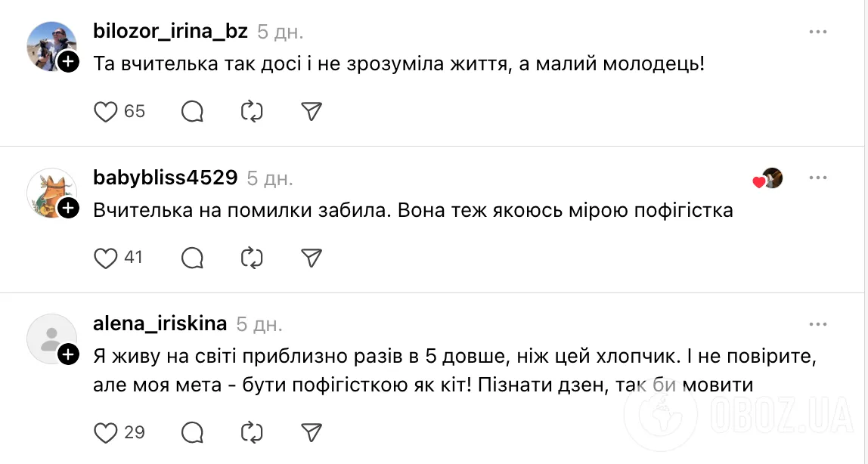Open the reply icon under babybliss4529's comment

click(192, 258)
